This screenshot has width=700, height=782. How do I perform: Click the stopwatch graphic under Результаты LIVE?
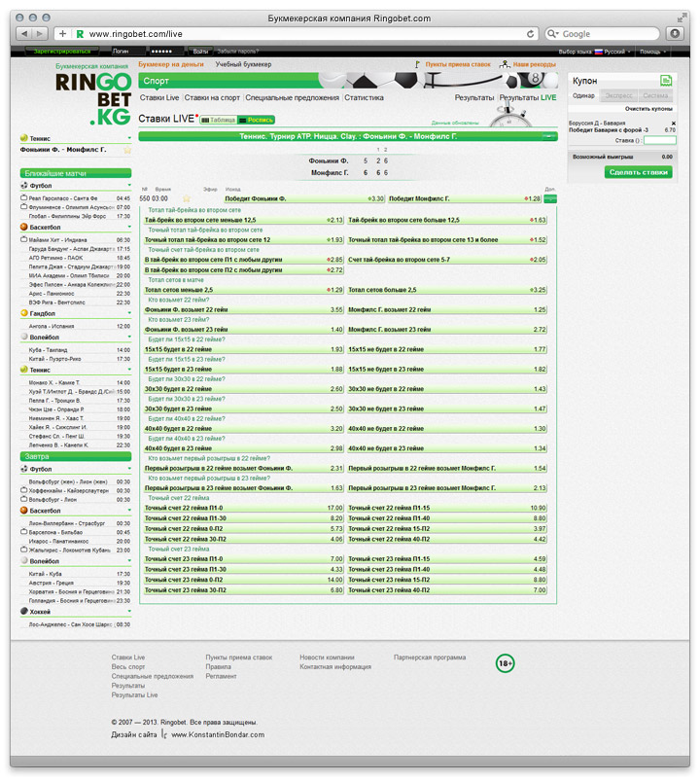(510, 116)
